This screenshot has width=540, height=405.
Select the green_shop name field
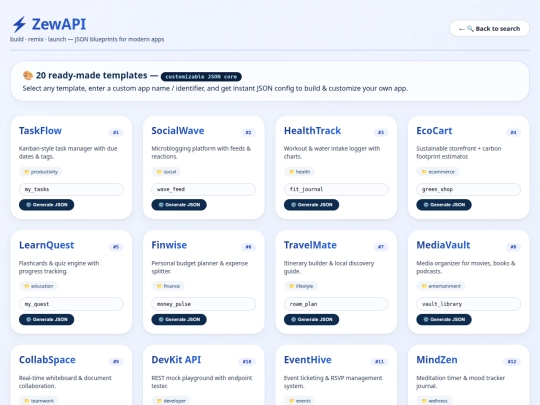click(468, 189)
